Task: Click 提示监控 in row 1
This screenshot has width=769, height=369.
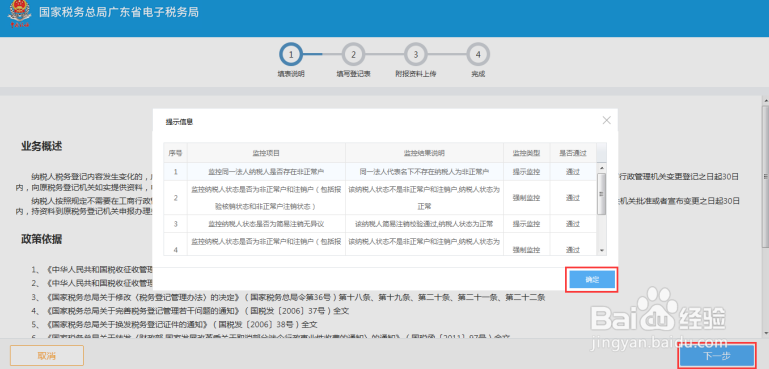Action: pyautogui.click(x=527, y=172)
